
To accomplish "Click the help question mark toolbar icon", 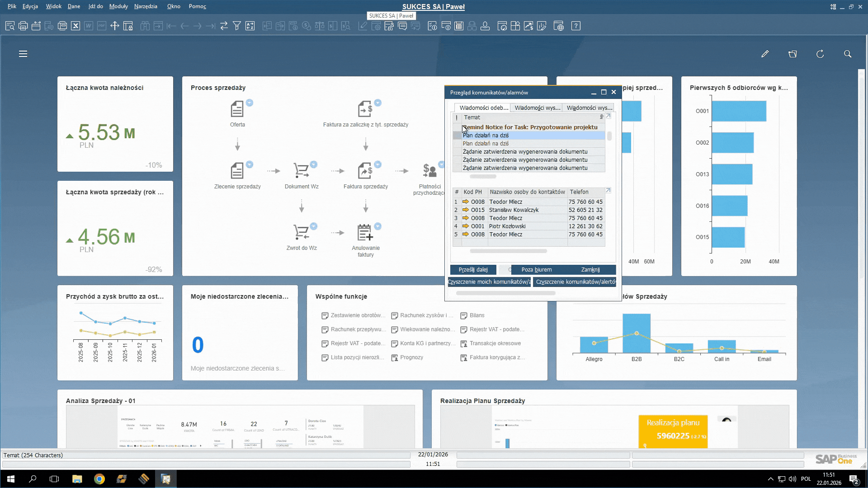I will coord(576,26).
